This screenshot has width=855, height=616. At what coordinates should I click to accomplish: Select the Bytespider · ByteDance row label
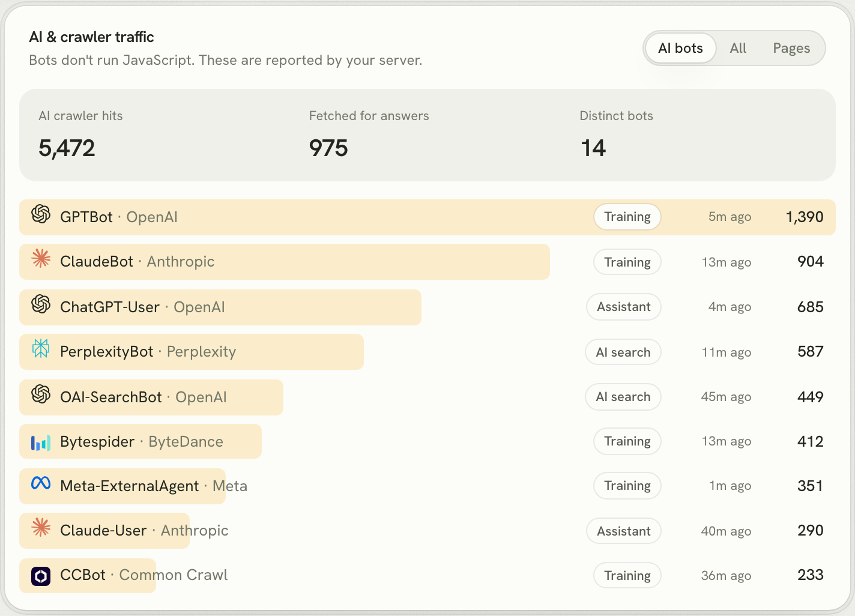coord(142,442)
